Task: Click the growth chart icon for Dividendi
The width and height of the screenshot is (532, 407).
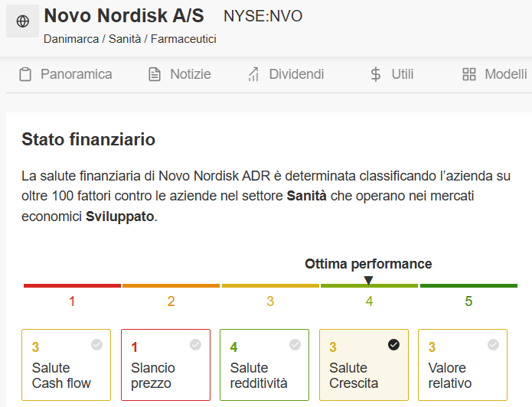Action: (253, 74)
